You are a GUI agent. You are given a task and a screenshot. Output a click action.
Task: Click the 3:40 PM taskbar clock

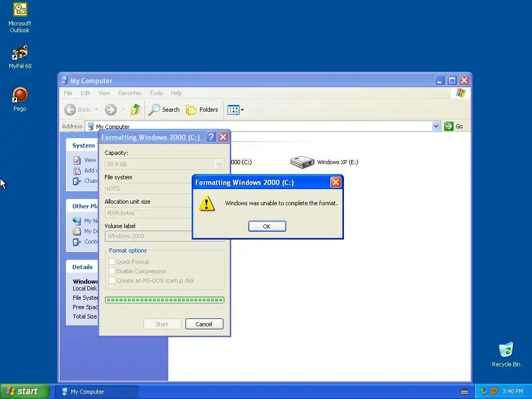pos(513,391)
